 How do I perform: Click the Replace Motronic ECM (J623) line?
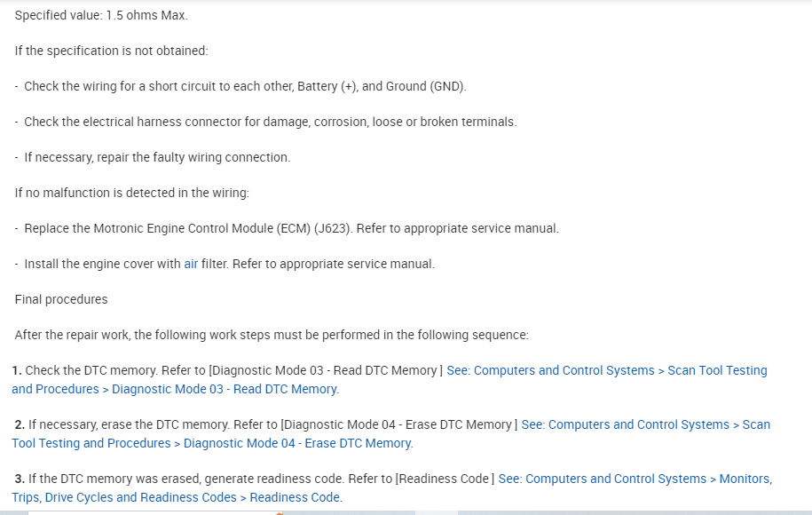pyautogui.click(x=291, y=228)
